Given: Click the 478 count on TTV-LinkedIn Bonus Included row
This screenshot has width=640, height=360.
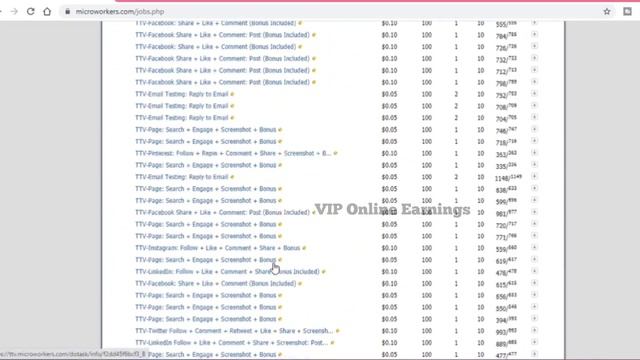Looking at the screenshot, I should (506, 273).
